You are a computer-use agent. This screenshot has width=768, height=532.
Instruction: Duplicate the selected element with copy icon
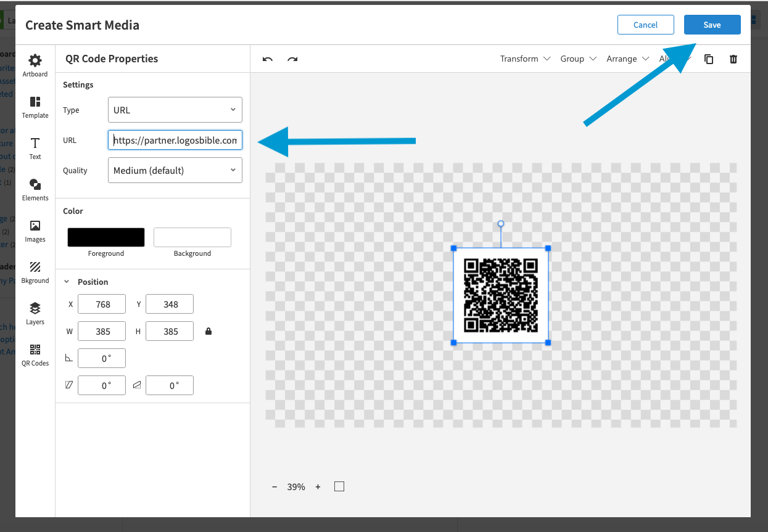tap(709, 59)
